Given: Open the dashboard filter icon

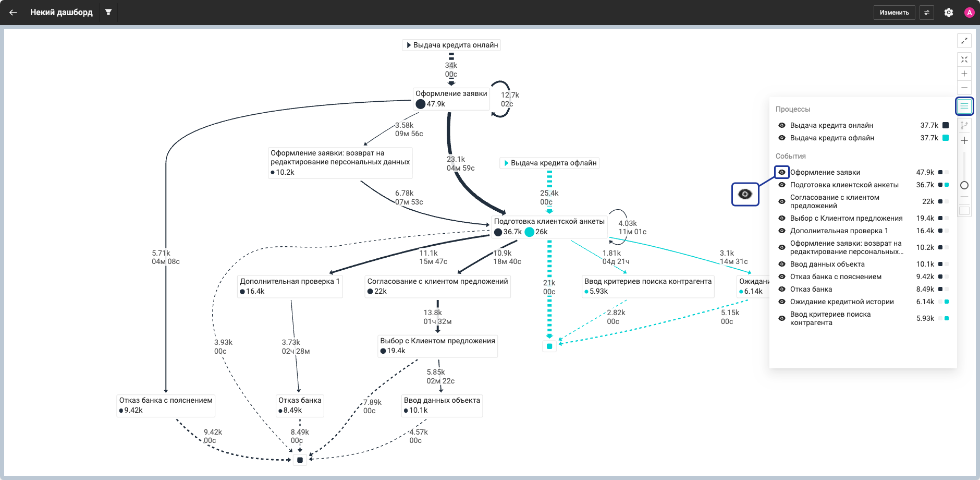Looking at the screenshot, I should point(108,12).
